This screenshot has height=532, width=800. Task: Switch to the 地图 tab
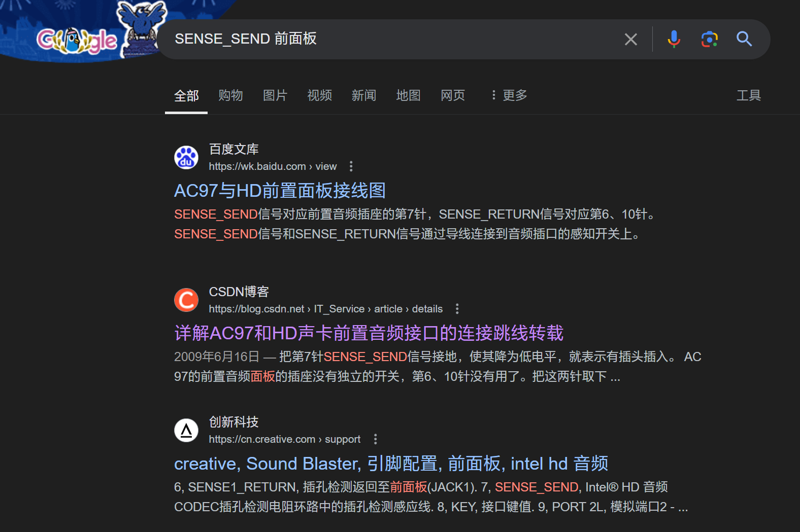pos(408,95)
